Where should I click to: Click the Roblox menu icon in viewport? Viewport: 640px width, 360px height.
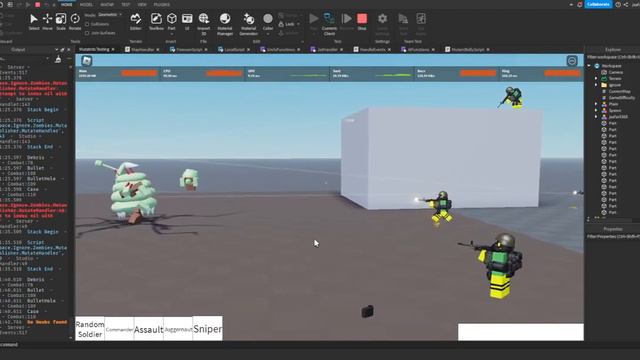[87, 61]
